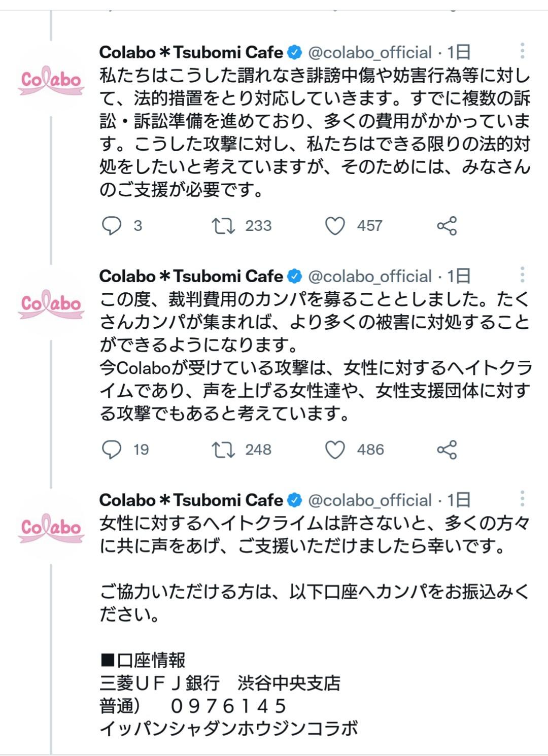Image resolution: width=548 pixels, height=756 pixels.
Task: Open the more options menu on the third tweet
Action: tap(524, 499)
